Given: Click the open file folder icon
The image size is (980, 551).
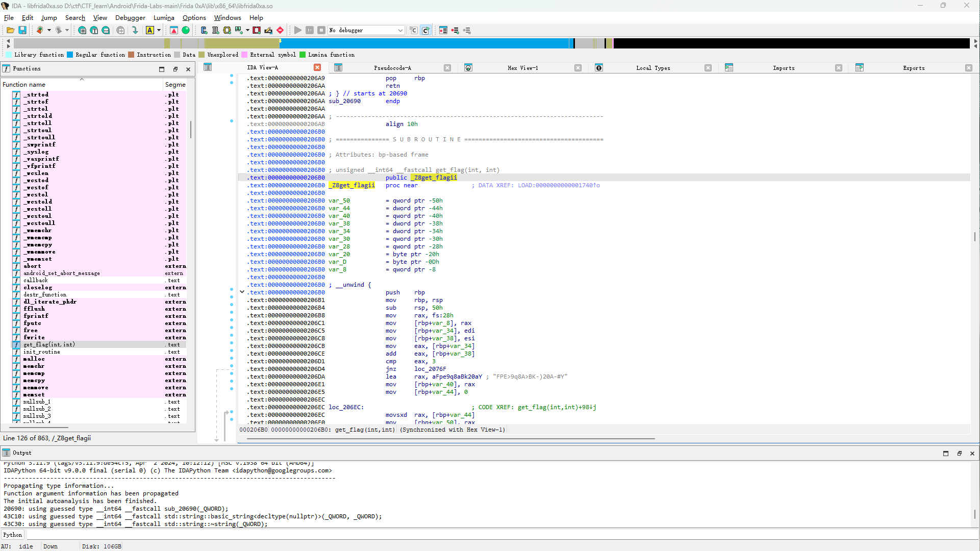Looking at the screenshot, I should (10, 31).
